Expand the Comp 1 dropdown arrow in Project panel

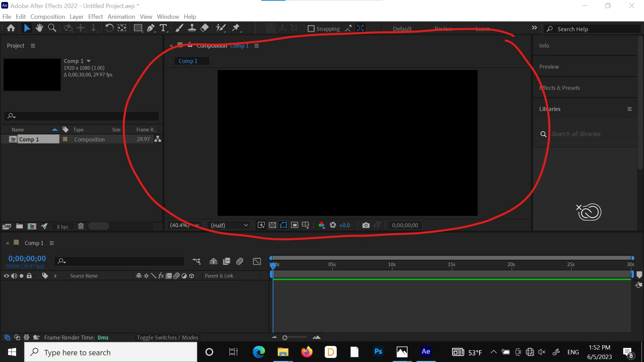[x=89, y=61]
